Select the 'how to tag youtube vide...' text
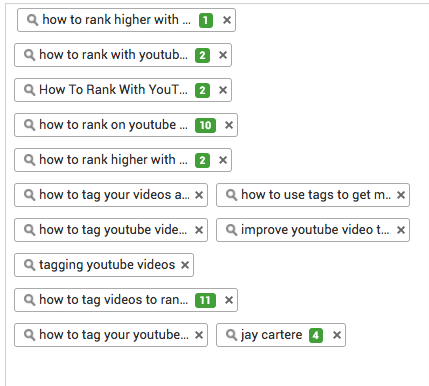The image size is (429, 386). [113, 230]
